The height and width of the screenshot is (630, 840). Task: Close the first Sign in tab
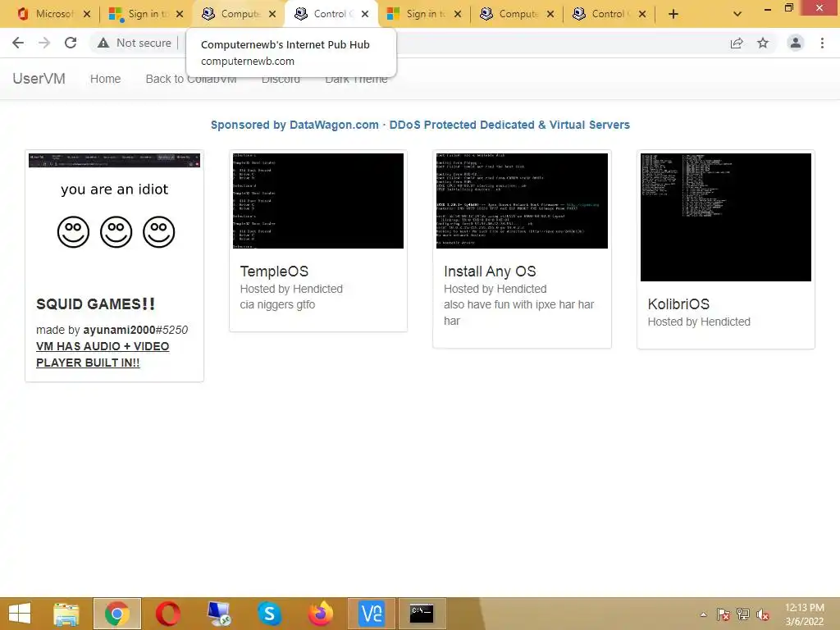(180, 14)
